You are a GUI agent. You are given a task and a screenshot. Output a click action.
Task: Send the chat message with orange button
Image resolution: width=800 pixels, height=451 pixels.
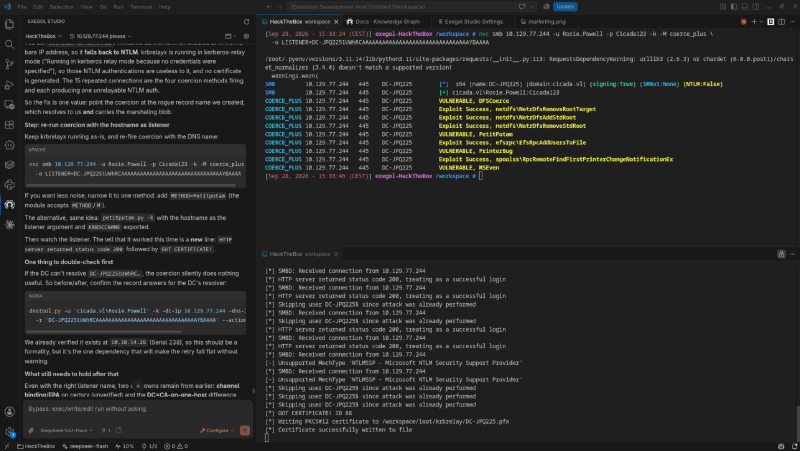click(x=245, y=430)
